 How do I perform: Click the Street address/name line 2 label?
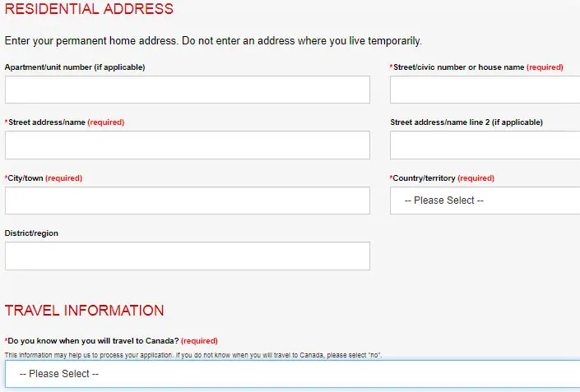(x=466, y=122)
